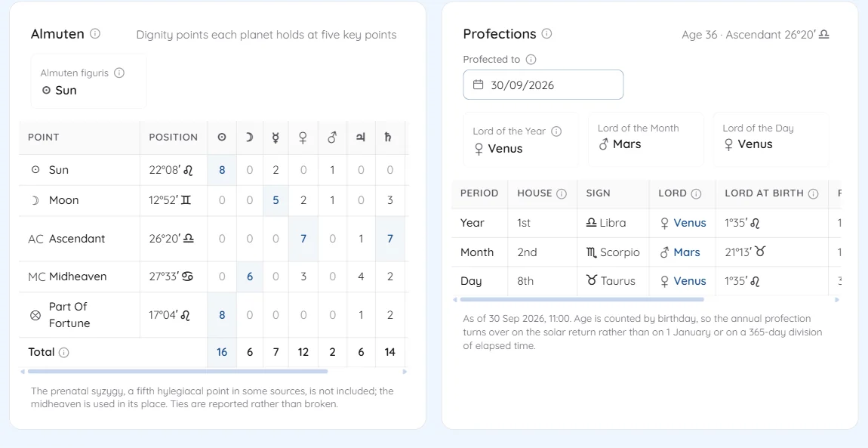
Task: Click right scroll arrow under Almuten table
Action: pos(405,372)
